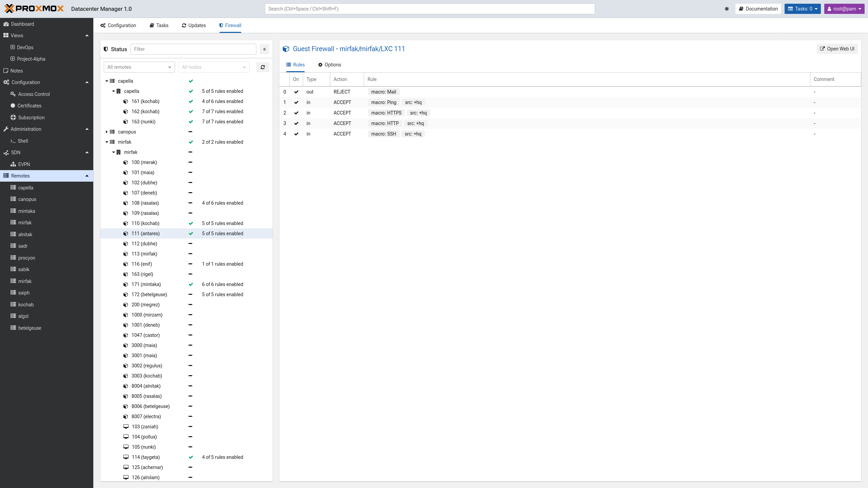Viewport: 868px width, 488px height.
Task: Open the All remotes dropdown
Action: point(139,67)
